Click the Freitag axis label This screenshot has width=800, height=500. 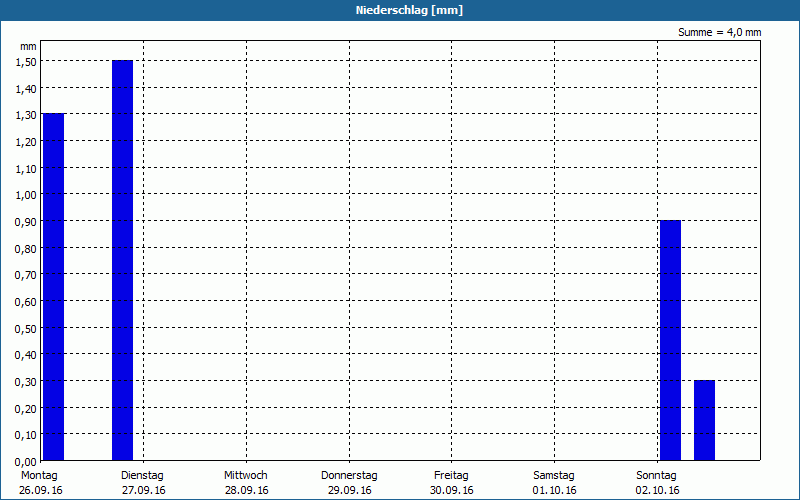click(451, 476)
